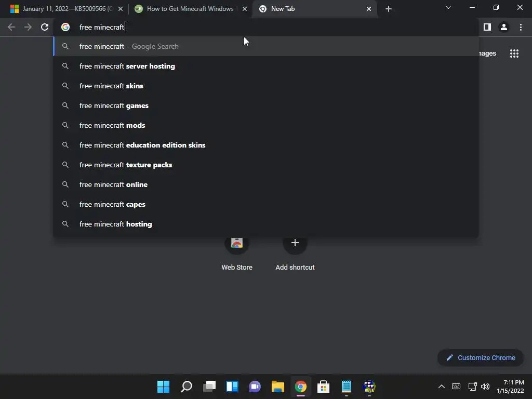Click the Google icon in address bar
532x399 pixels.
coord(65,27)
